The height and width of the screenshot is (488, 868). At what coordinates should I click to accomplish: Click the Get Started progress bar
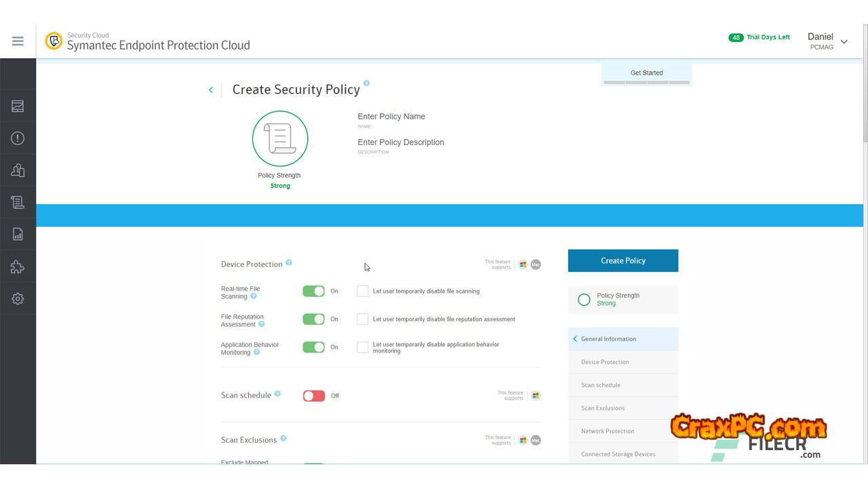(646, 82)
